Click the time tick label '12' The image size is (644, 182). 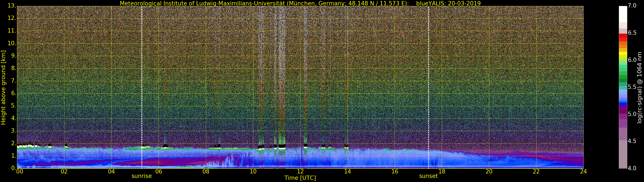300,171
